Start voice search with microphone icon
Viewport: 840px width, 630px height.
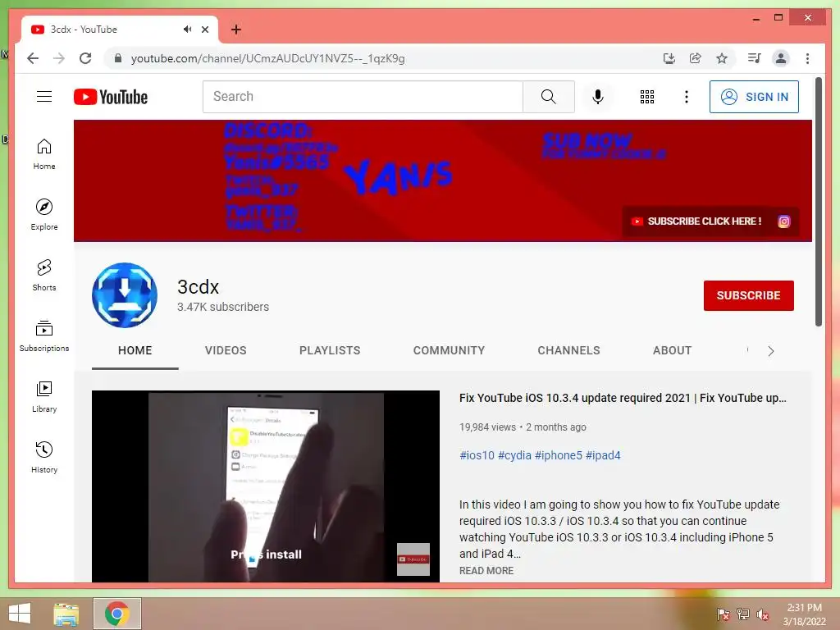pos(598,97)
